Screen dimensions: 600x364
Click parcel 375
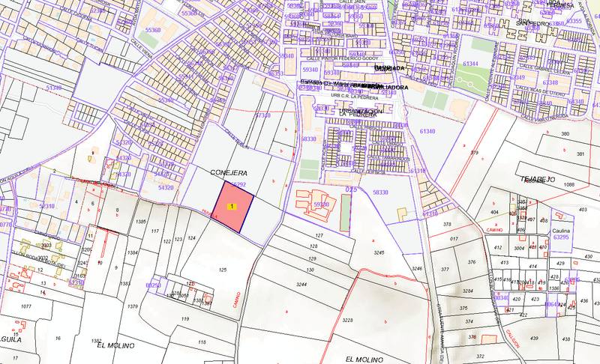coord(463,309)
